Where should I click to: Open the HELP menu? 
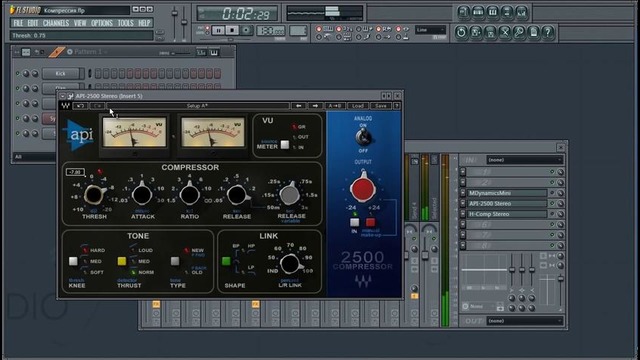pyautogui.click(x=144, y=23)
